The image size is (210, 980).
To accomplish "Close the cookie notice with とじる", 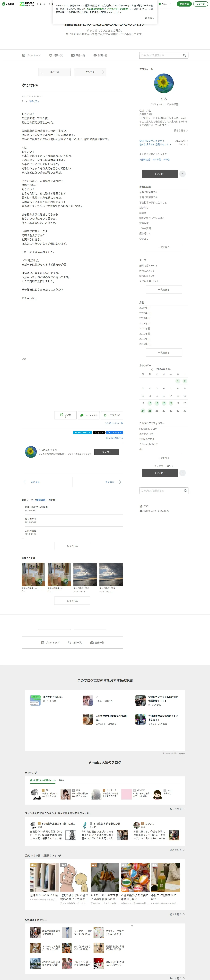I will pos(149,18).
